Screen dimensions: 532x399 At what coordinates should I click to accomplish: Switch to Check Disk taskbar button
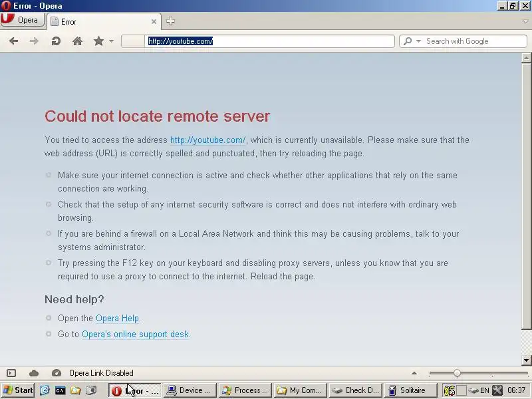(x=356, y=390)
